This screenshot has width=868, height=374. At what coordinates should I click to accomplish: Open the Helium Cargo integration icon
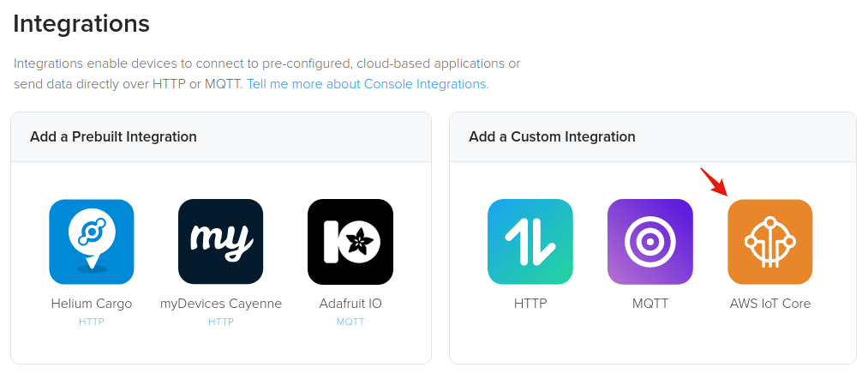91,242
